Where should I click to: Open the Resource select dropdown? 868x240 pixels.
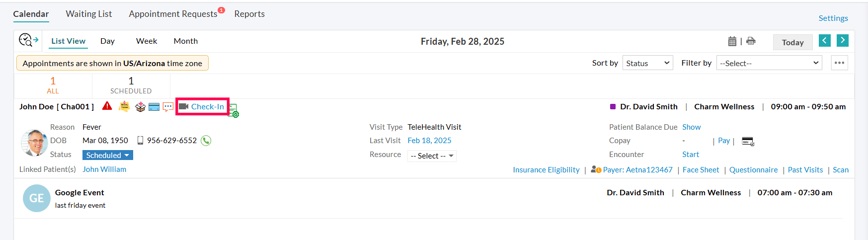(x=431, y=156)
